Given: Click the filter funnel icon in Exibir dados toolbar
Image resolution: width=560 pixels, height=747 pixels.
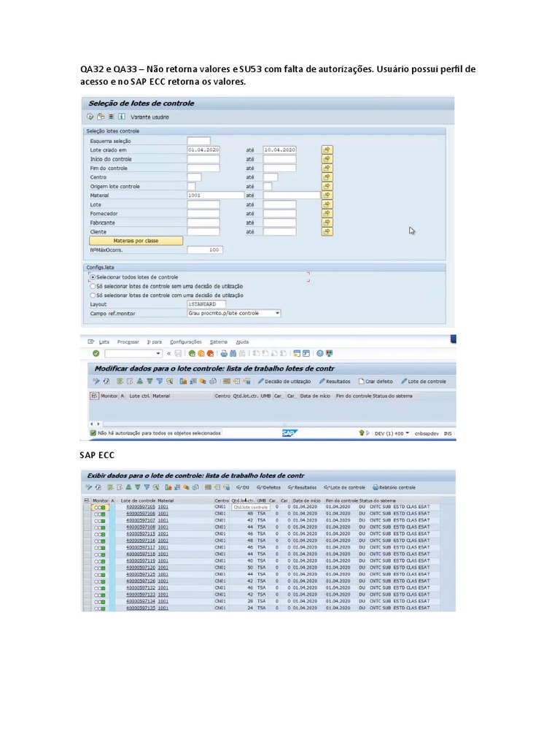Looking at the screenshot, I should 147,487.
